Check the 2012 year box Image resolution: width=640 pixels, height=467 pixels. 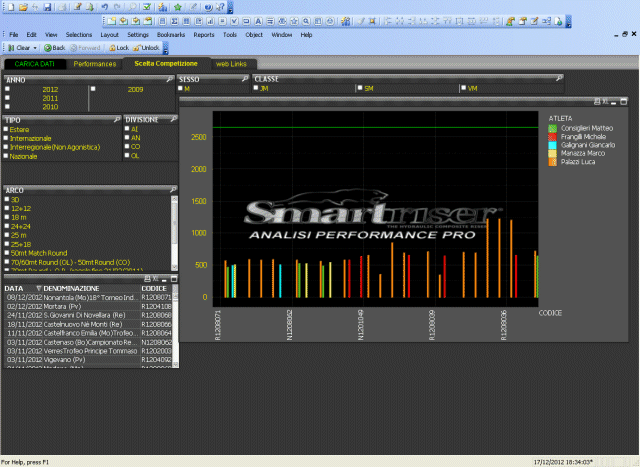(7, 89)
